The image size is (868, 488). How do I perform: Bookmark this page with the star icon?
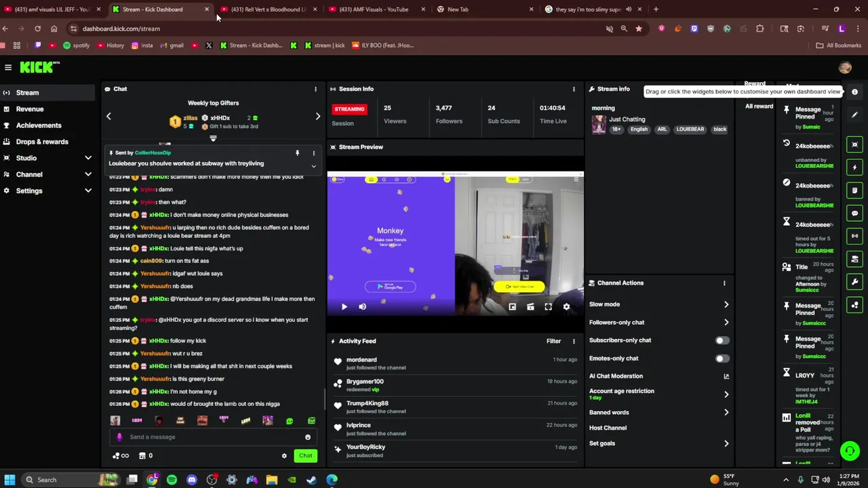(x=639, y=28)
